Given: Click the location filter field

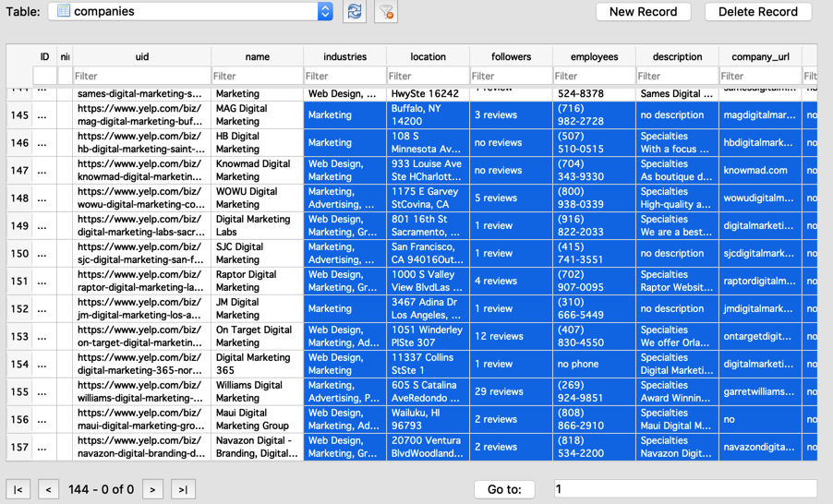Looking at the screenshot, I should point(428,76).
